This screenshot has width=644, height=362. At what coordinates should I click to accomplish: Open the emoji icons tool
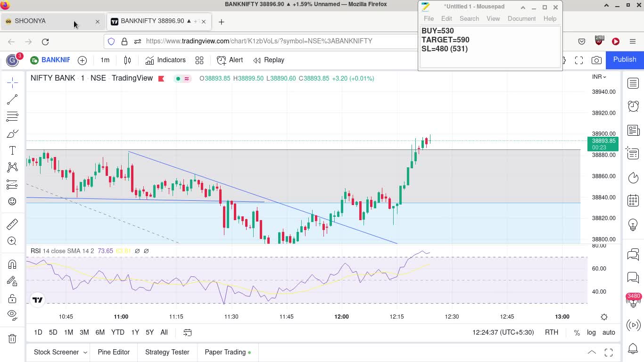(12, 201)
